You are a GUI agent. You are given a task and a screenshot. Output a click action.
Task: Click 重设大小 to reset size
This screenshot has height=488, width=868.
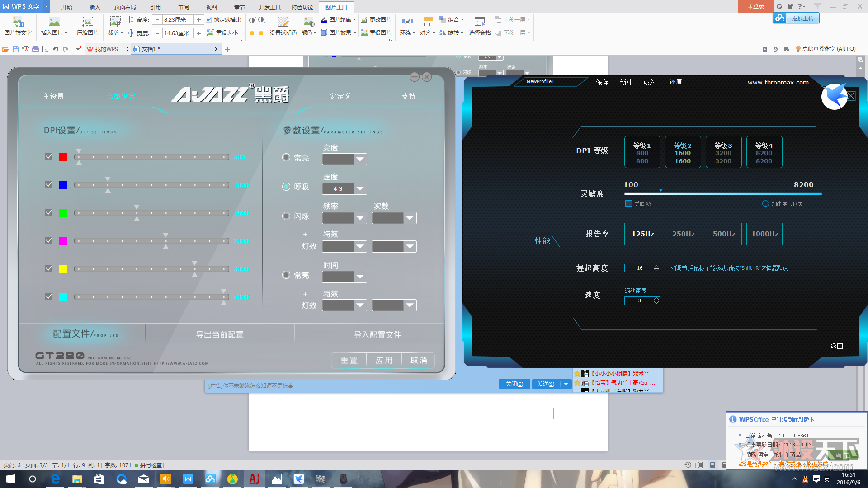coord(222,33)
